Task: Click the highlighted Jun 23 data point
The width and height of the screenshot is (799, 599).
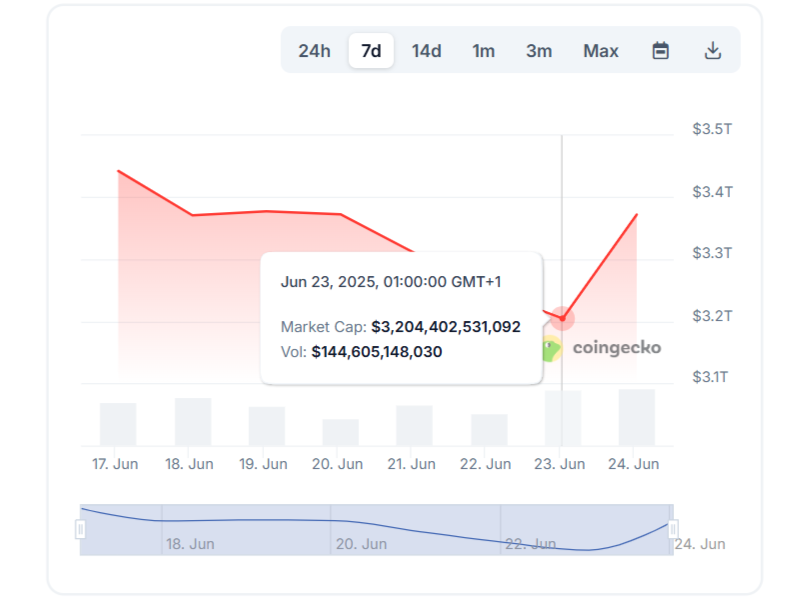Action: [562, 318]
